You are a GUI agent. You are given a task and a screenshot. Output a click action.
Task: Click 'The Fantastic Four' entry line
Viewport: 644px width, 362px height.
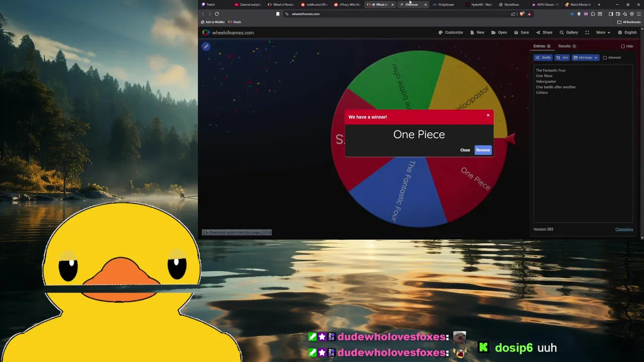(x=550, y=70)
